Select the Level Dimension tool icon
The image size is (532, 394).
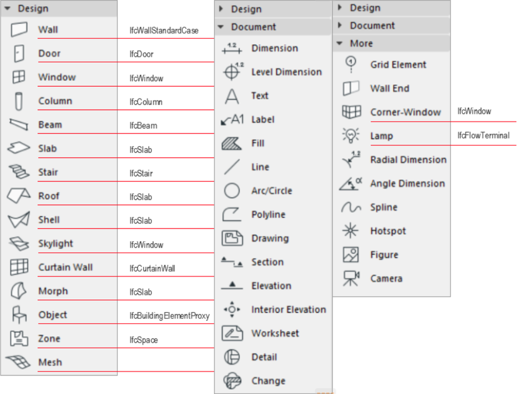[x=232, y=72]
